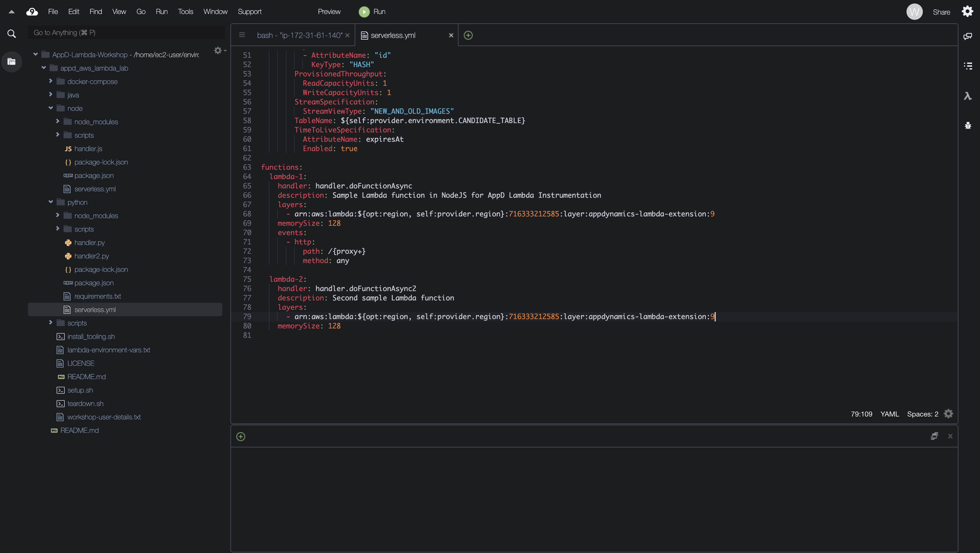Toggle the Environment folder panel icon

[x=11, y=62]
